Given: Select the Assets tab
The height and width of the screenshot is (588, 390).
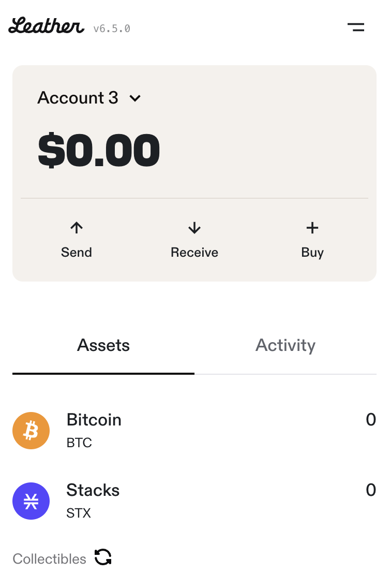Looking at the screenshot, I should pyautogui.click(x=103, y=345).
